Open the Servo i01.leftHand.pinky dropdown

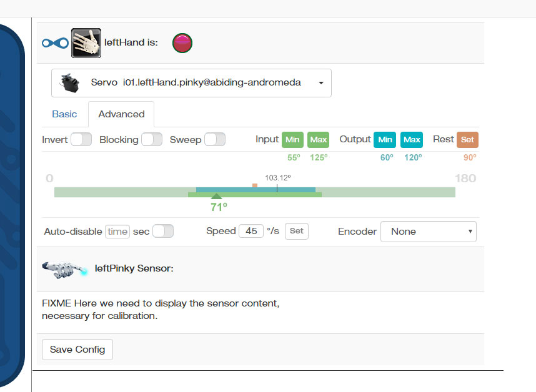click(191, 82)
